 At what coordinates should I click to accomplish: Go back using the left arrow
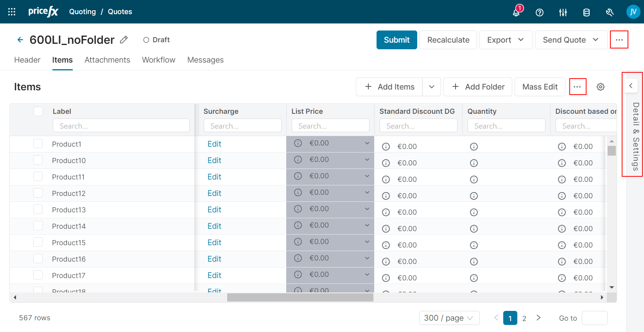pos(20,39)
